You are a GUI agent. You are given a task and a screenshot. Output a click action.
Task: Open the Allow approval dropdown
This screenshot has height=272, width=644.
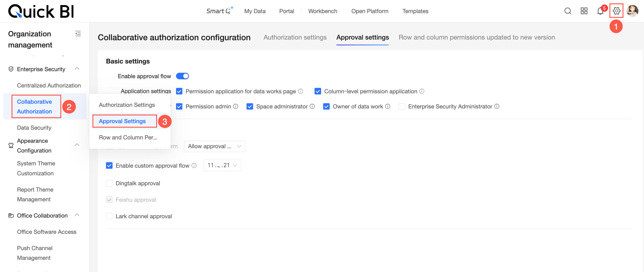pyautogui.click(x=214, y=146)
